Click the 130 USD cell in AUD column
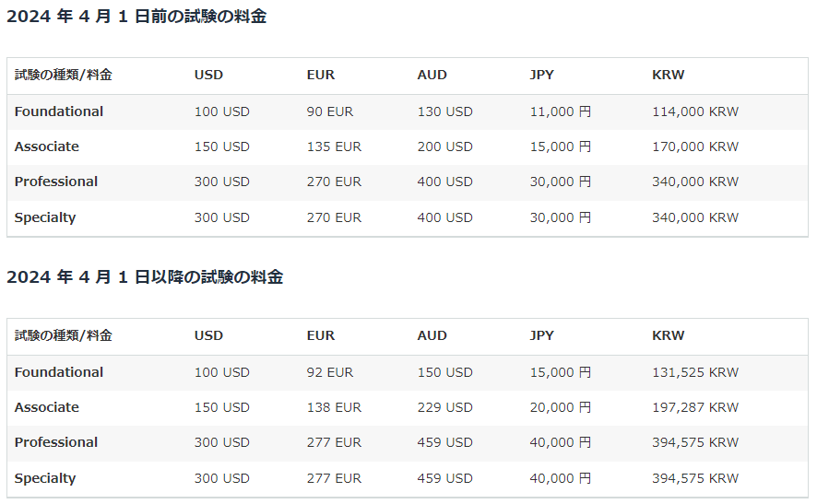This screenshot has height=504, width=817. [x=444, y=111]
